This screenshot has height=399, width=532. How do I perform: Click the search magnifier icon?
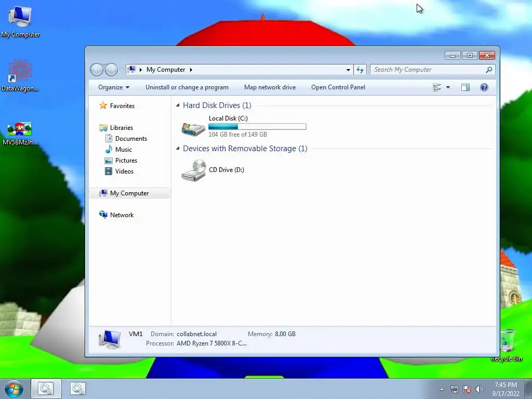[x=489, y=70]
